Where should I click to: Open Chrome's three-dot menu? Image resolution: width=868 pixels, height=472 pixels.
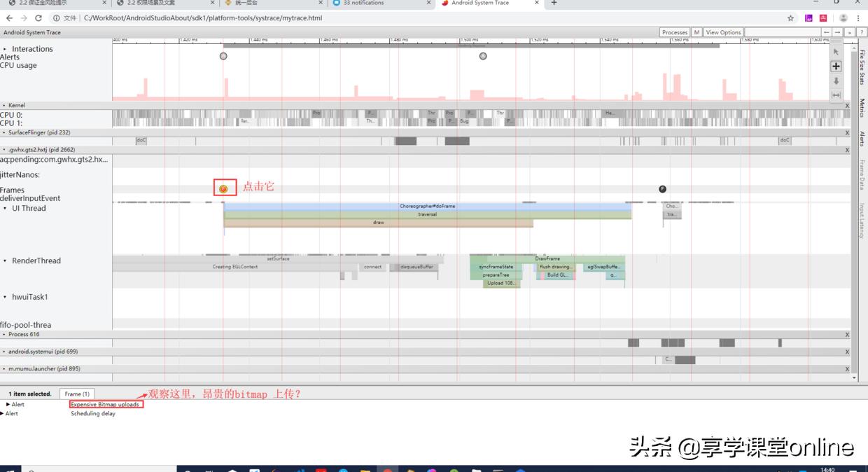coord(860,18)
